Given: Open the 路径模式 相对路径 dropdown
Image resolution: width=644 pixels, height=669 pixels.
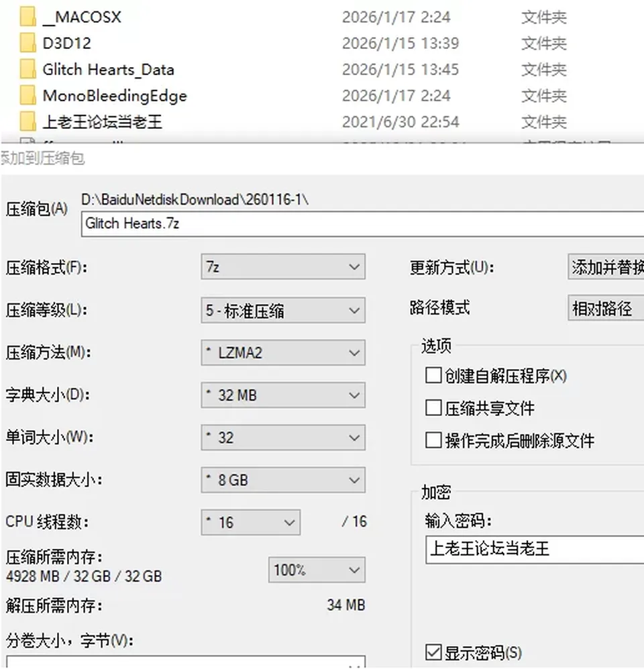Looking at the screenshot, I should [x=606, y=308].
